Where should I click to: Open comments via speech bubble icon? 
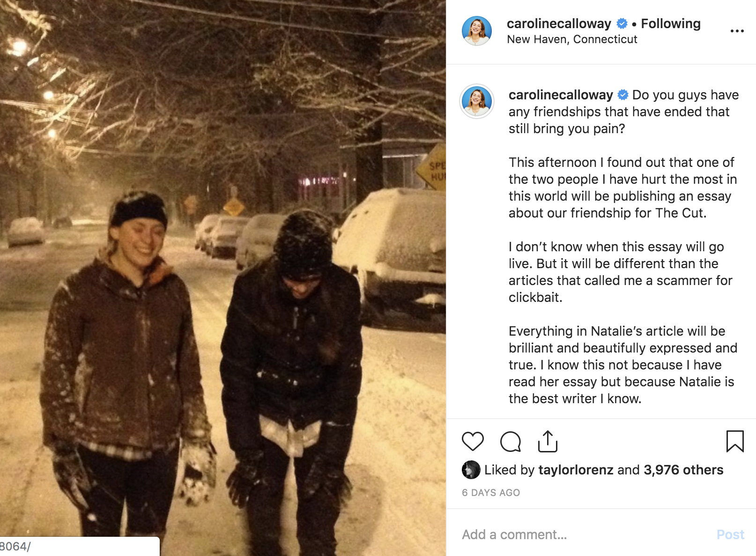510,442
